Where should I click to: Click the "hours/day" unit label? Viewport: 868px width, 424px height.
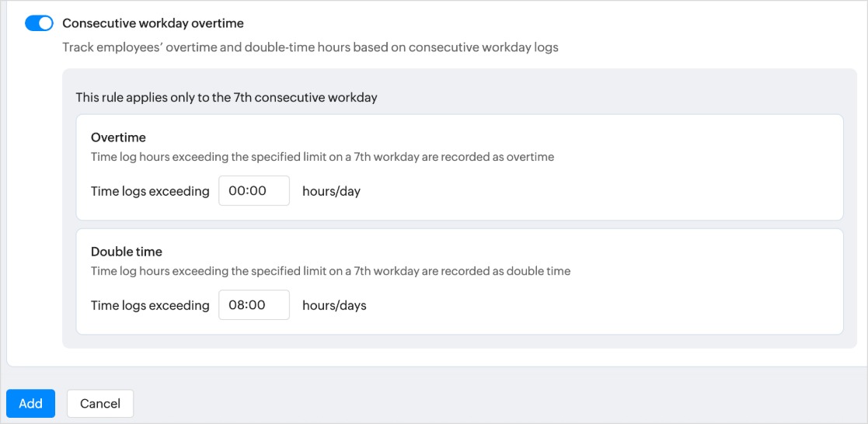[x=331, y=191]
